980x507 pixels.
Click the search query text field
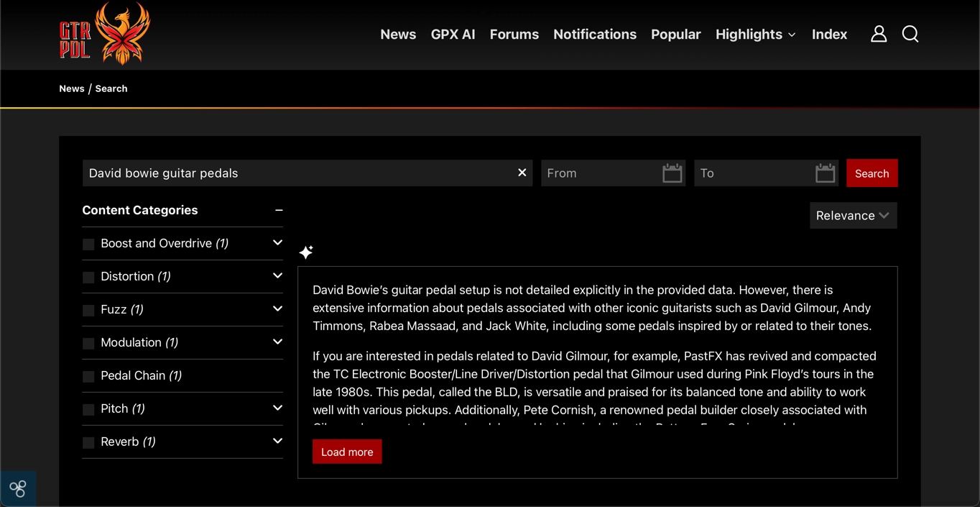coord(308,173)
